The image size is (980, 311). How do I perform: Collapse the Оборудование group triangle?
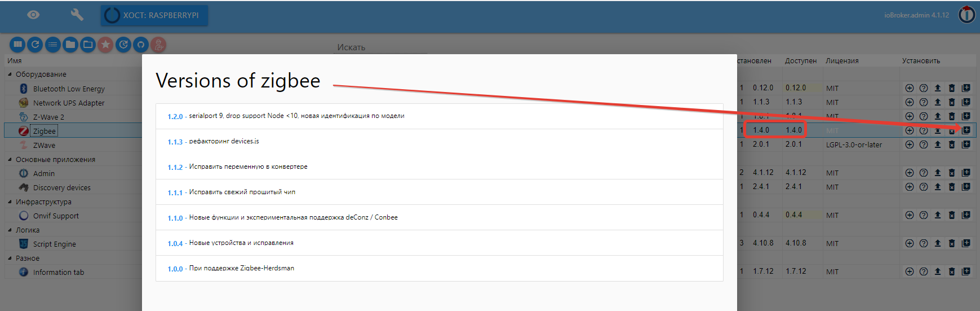click(10, 74)
